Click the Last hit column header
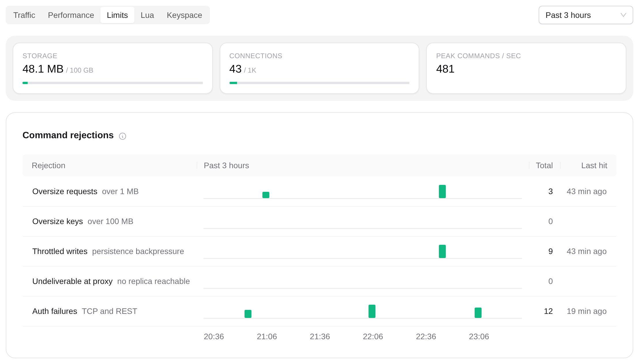The image size is (639, 364). [594, 166]
